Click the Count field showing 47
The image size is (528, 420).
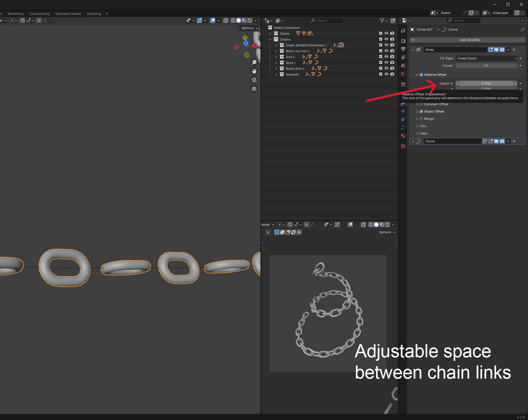(x=486, y=66)
